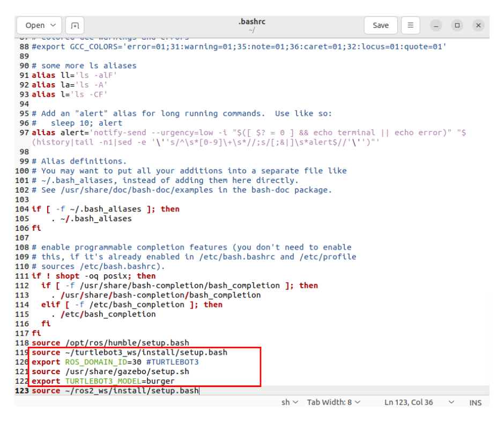Screen dimensions: 504x423
Task: Open the sh syntax language selector
Action: tap(290, 402)
